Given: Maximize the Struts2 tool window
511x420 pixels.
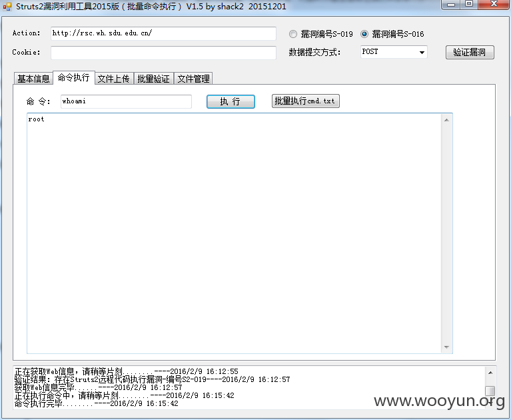Looking at the screenshot, I should [x=469, y=5].
